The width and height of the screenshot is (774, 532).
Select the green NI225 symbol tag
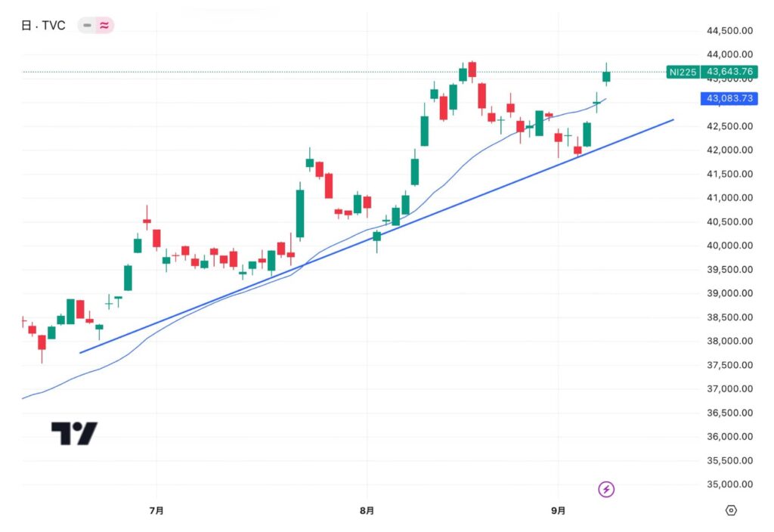point(683,72)
